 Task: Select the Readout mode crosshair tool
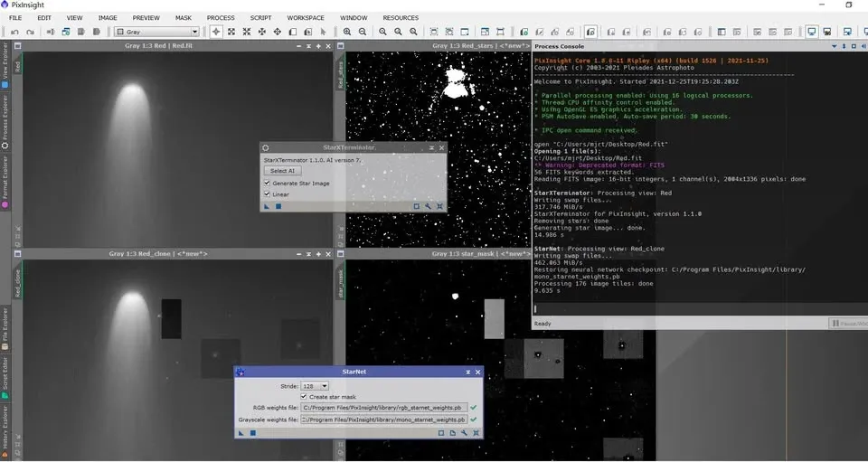click(x=216, y=32)
